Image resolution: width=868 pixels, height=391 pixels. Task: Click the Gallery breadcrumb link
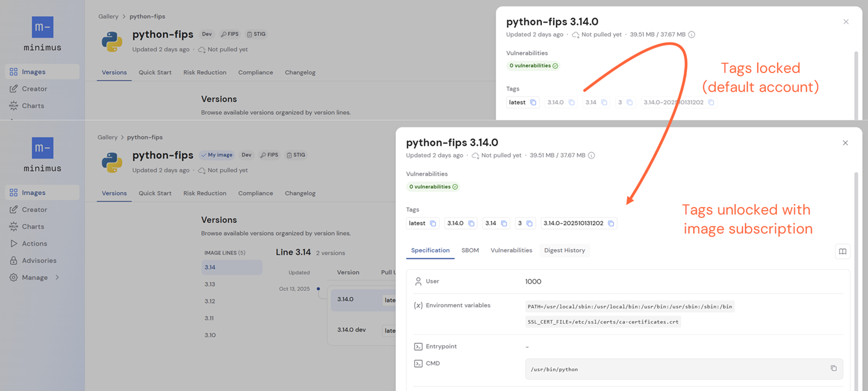click(x=107, y=137)
